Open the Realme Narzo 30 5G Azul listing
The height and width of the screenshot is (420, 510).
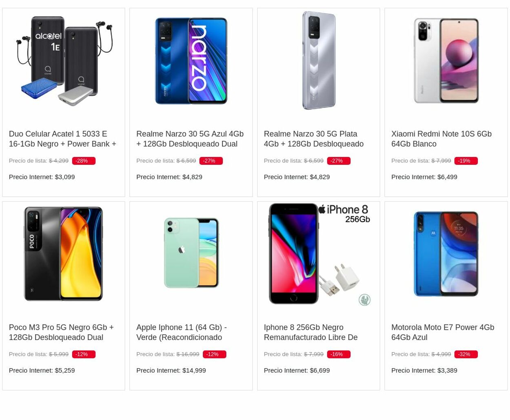pos(190,139)
